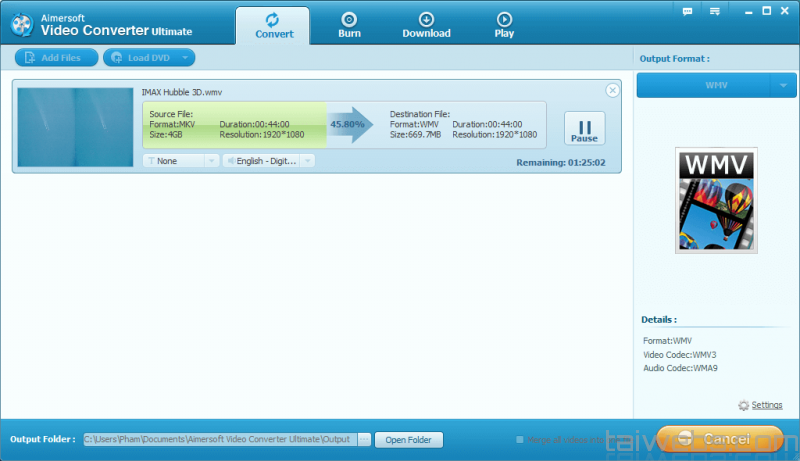Click the Add Files button

[56, 58]
